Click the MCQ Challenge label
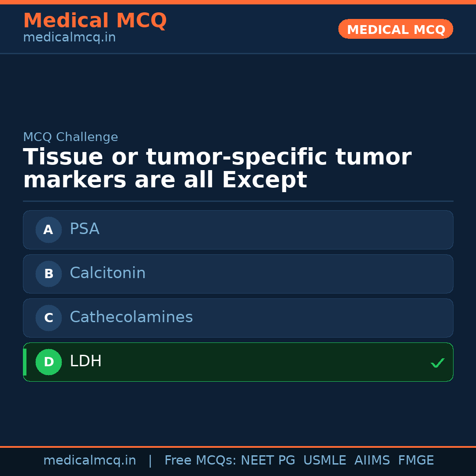 pos(71,137)
